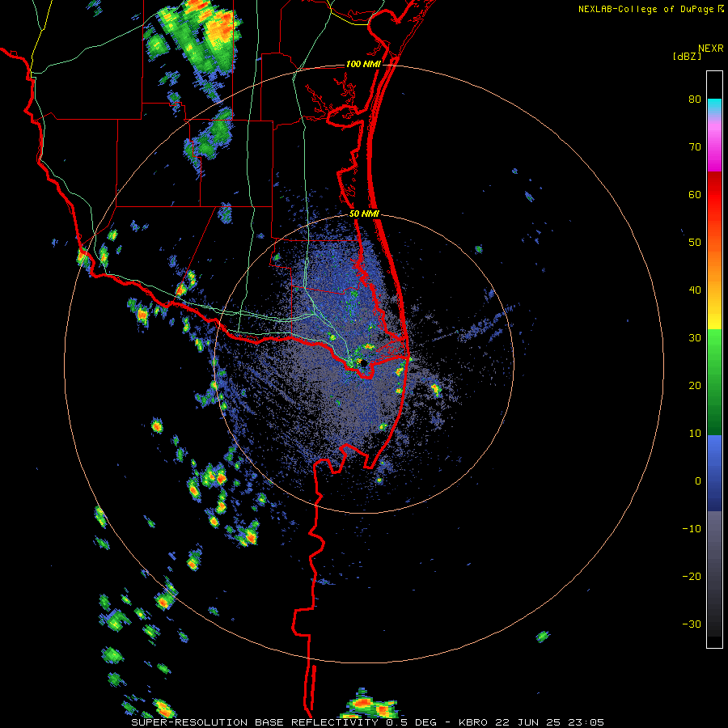Screen dimensions: 728x728
Task: Click the magenta-pink band of color bar
Action: pos(714,144)
